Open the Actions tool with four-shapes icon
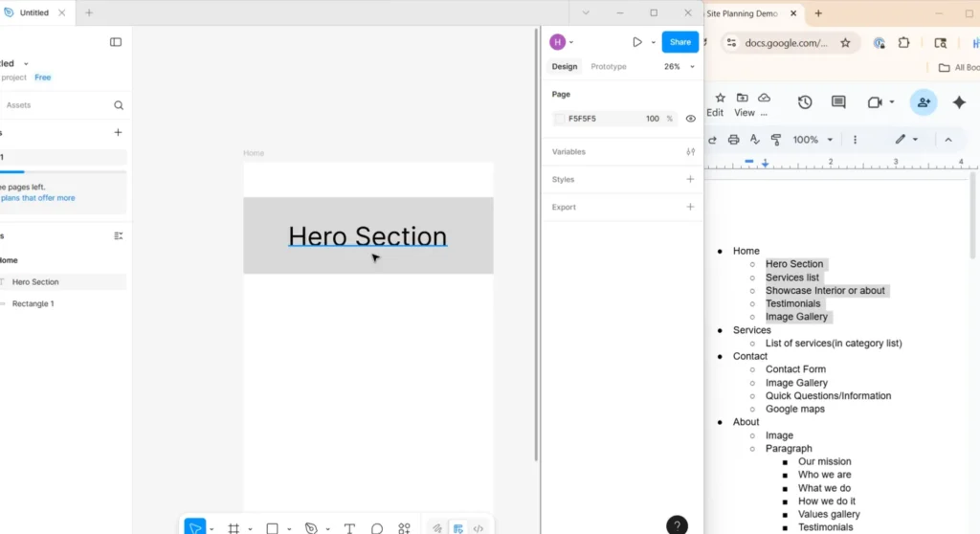 404,528
